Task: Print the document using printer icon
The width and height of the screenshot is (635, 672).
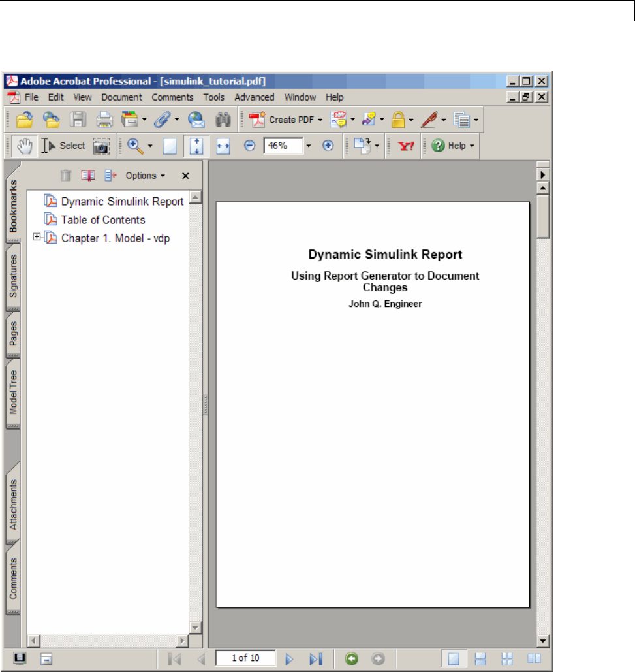Action: (104, 120)
